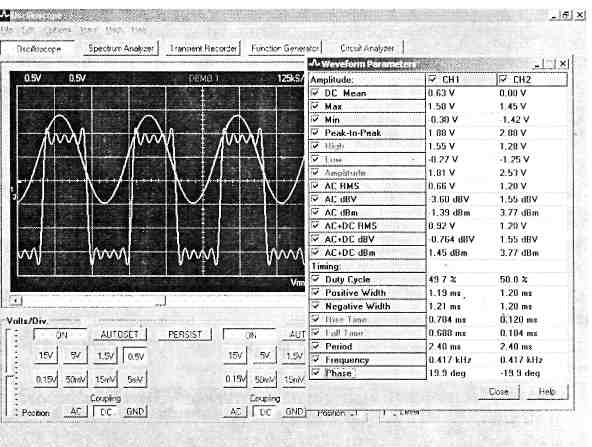Select channel 2 1.5V volts/div
Screen dimensions: 592x447
pyautogui.click(x=294, y=356)
